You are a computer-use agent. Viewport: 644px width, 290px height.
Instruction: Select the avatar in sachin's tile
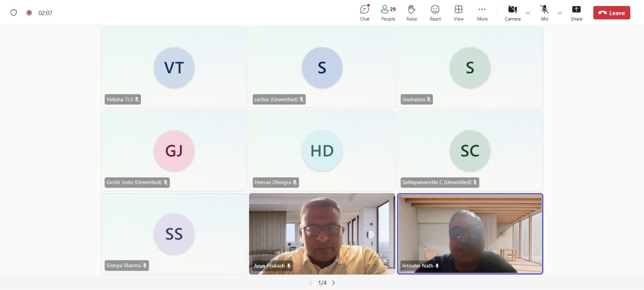pos(322,68)
